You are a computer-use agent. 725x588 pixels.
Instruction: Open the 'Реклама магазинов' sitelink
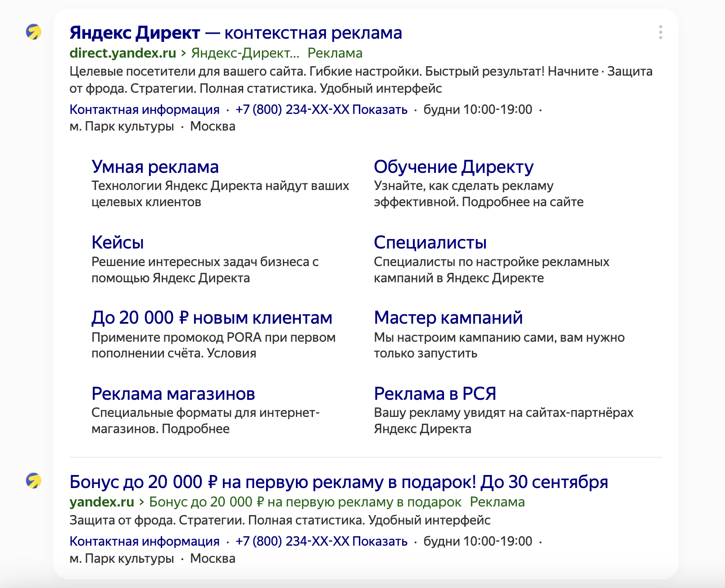pos(173,394)
